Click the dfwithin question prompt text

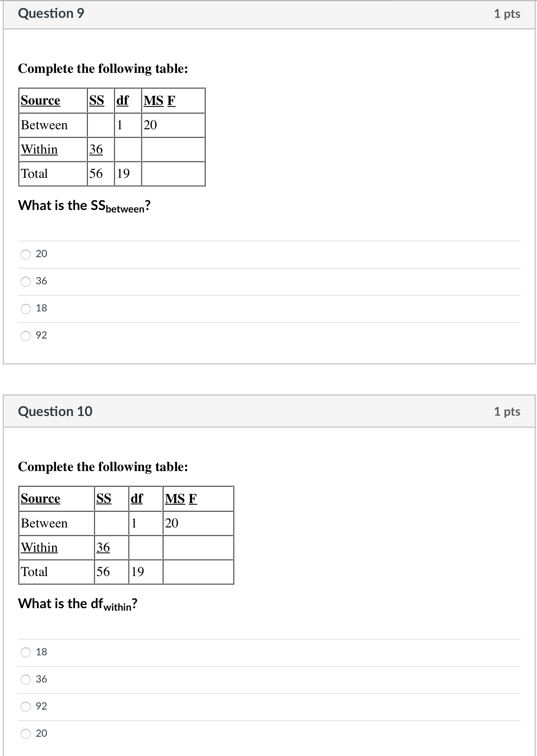click(x=78, y=604)
